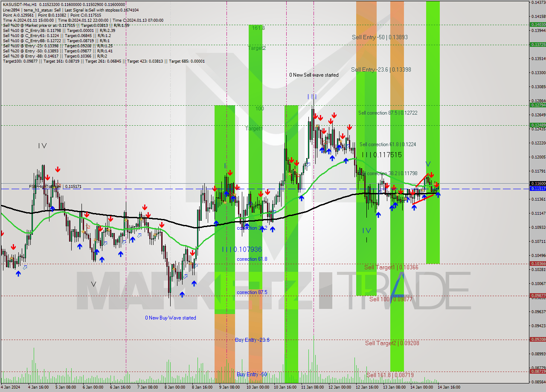This screenshot has width=546, height=392.
Task: Click the 'Buy Entry -50' label
Action: pos(252,375)
